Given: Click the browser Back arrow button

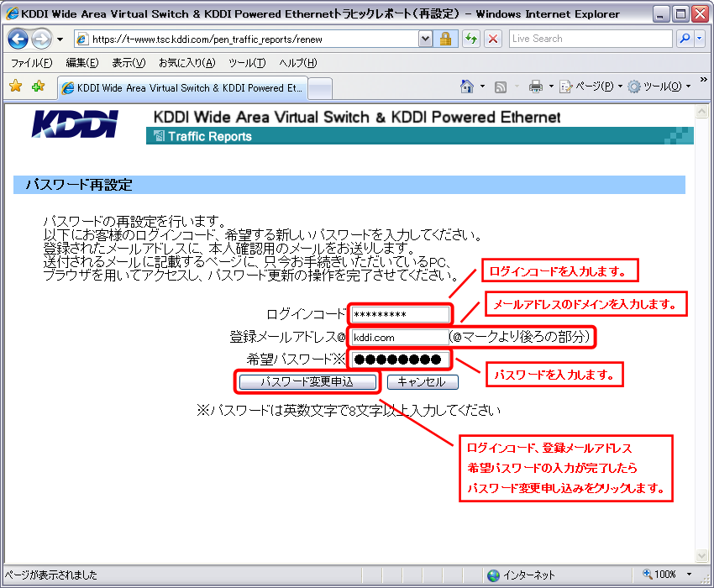Looking at the screenshot, I should click(18, 39).
